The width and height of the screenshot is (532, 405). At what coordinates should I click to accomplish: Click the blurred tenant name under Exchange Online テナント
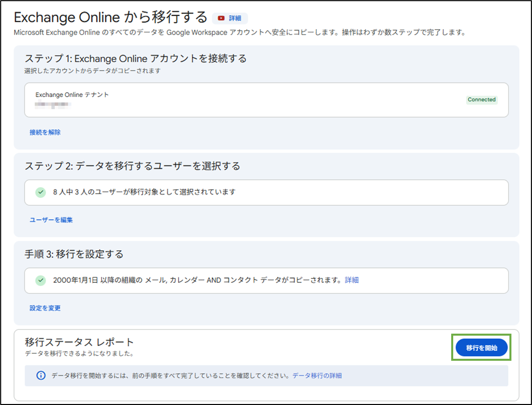click(53, 105)
